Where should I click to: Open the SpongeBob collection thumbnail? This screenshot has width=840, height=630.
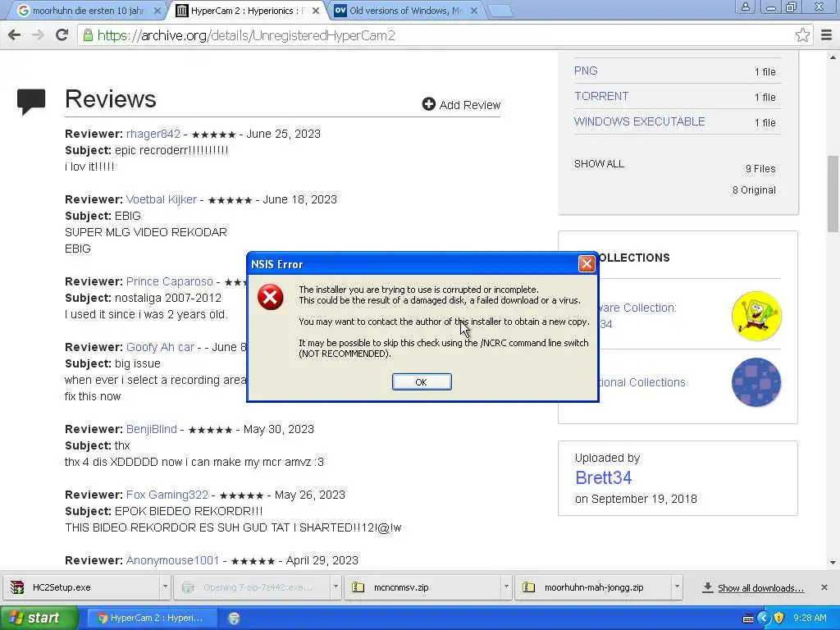pyautogui.click(x=756, y=316)
